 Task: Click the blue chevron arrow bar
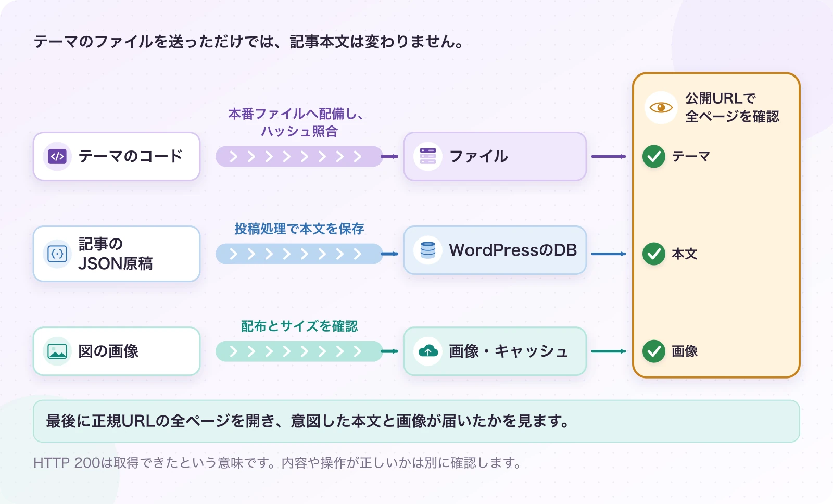coord(299,254)
